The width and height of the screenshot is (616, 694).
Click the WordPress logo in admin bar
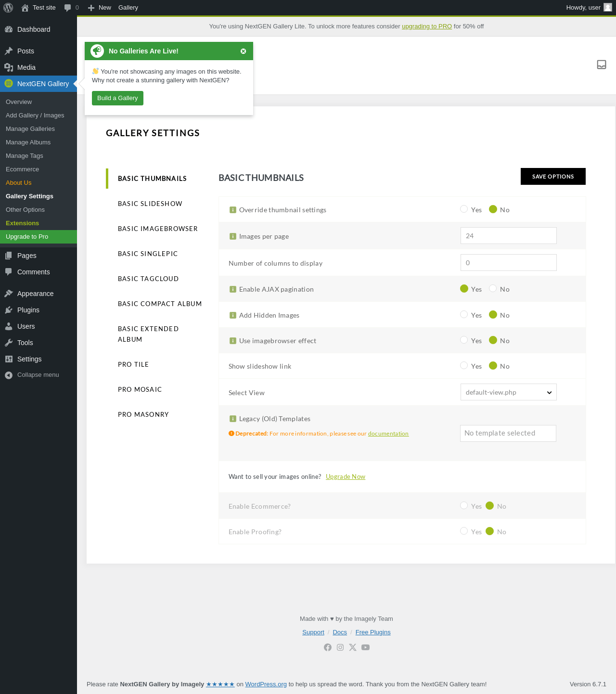pyautogui.click(x=8, y=8)
